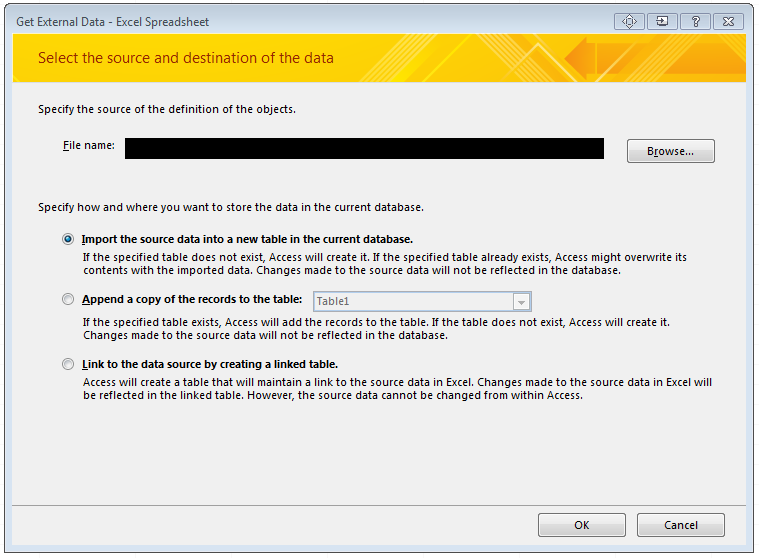Select Link to the data source option
The width and height of the screenshot is (761, 559).
coord(68,364)
